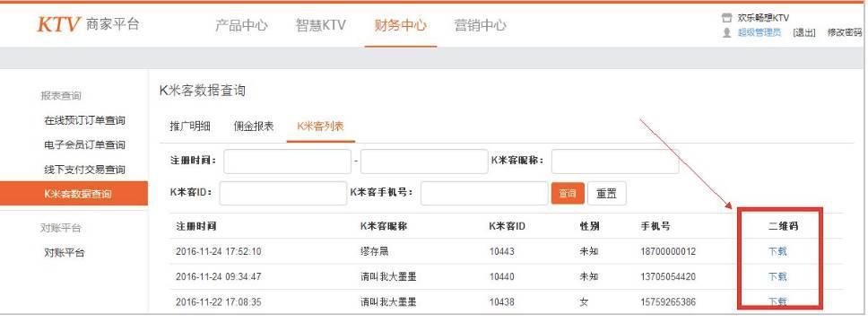Open the 对账平台 sidebar item
Screen dimensions: 868x323
(x=65, y=253)
